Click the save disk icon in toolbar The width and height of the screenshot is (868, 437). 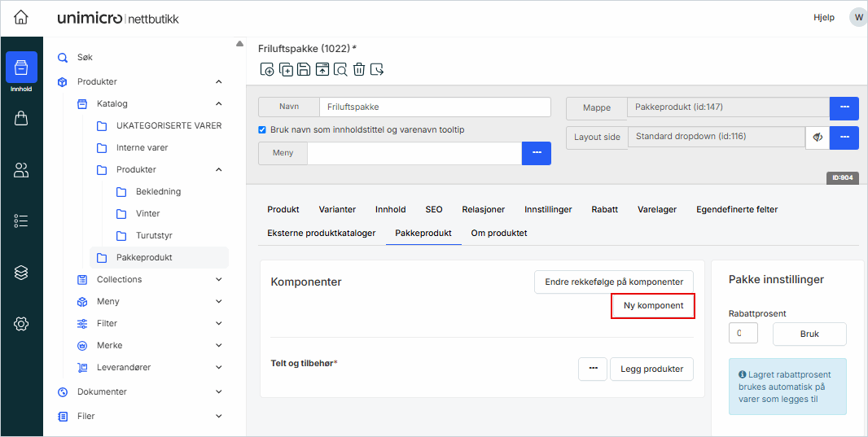tap(303, 69)
